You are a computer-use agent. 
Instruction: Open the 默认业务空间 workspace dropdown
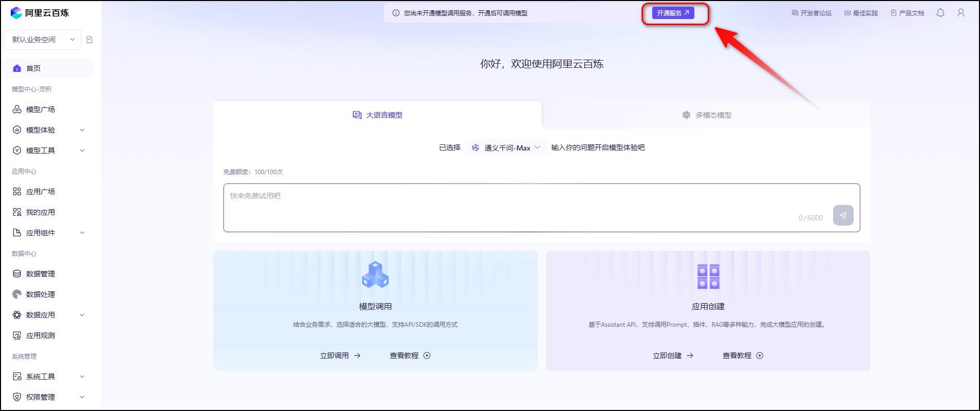point(42,40)
